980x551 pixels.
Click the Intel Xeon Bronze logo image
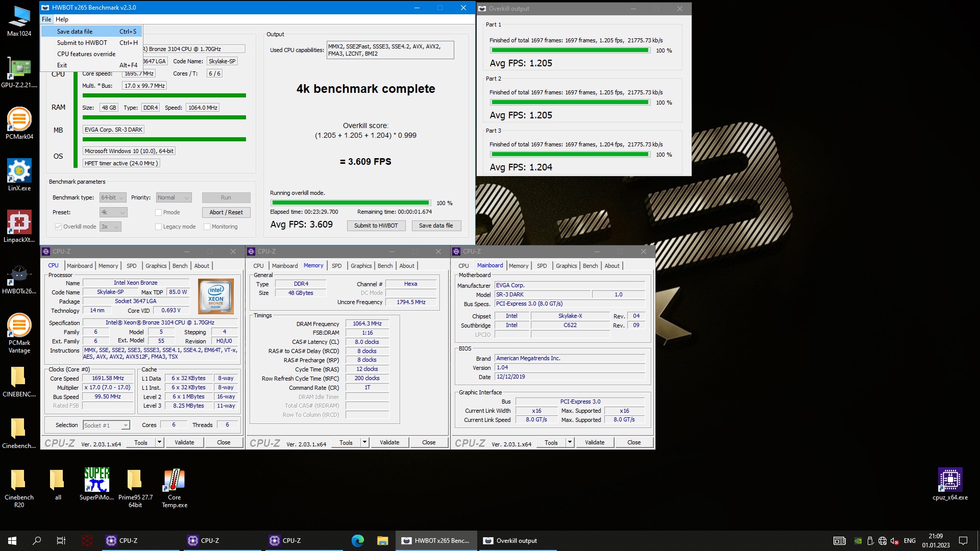click(216, 296)
